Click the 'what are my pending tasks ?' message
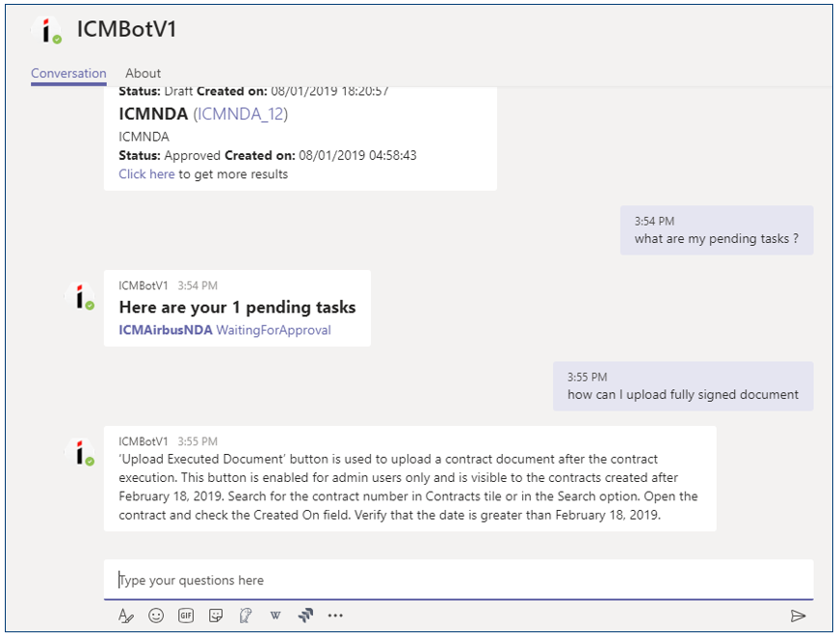This screenshot has width=840, height=640. pyautogui.click(x=716, y=239)
